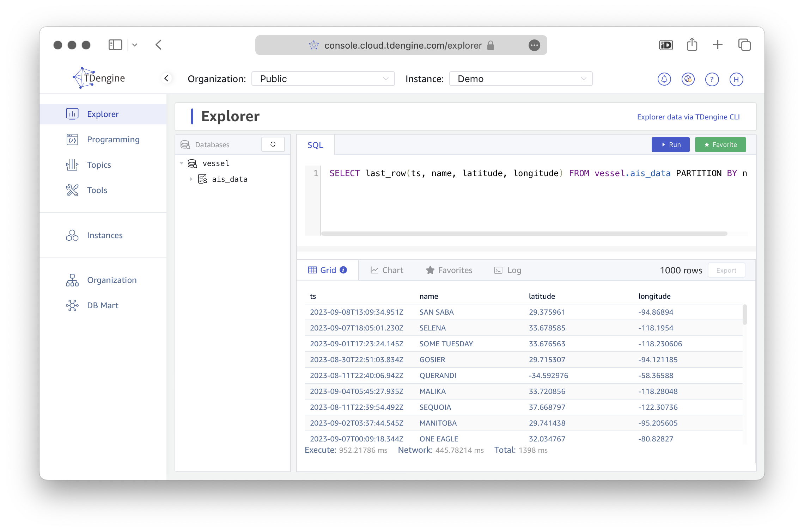Expand the ais_data table node
Image resolution: width=804 pixels, height=532 pixels.
click(x=191, y=179)
